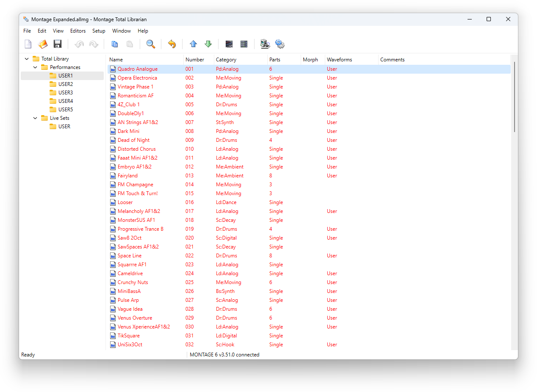The image size is (537, 392).
Task: Select the USER3 folder in tree
Action: point(65,93)
